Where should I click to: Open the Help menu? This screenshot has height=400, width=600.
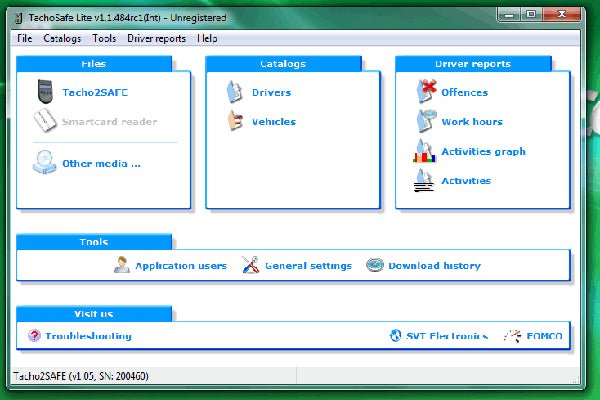tap(207, 38)
